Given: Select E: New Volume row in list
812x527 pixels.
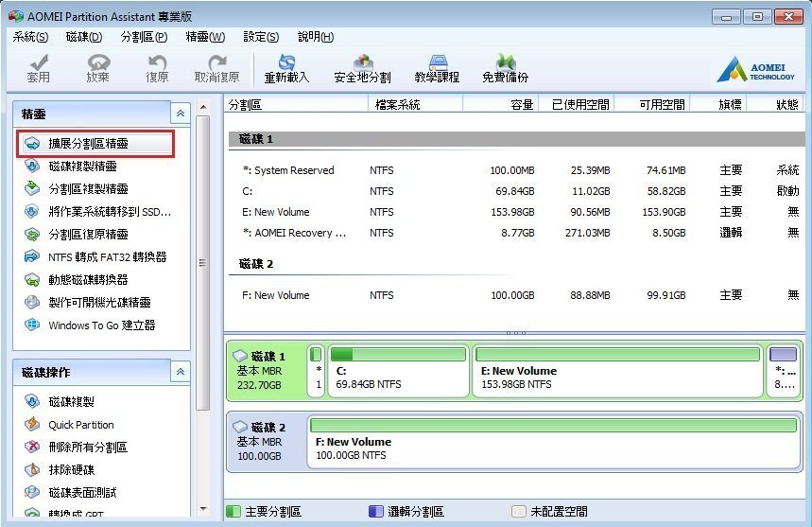Looking at the screenshot, I should pos(516,212).
